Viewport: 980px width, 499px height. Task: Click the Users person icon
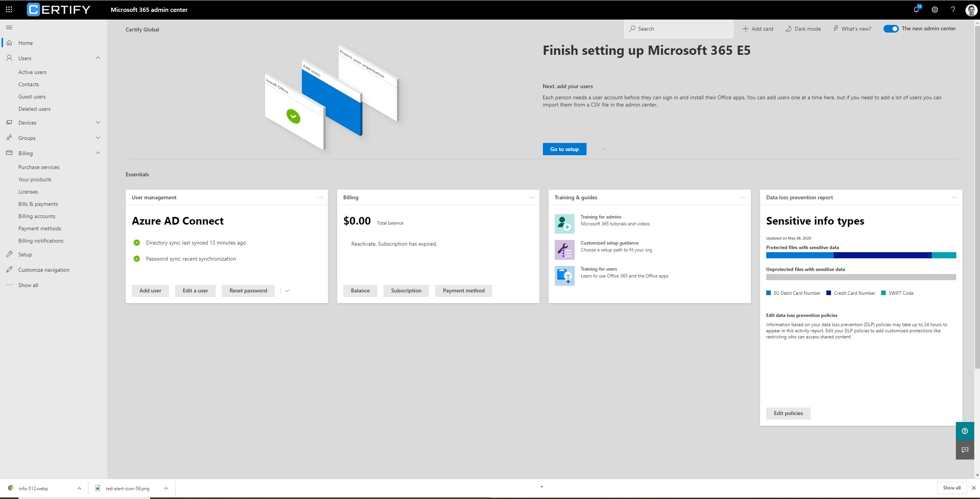(x=9, y=58)
